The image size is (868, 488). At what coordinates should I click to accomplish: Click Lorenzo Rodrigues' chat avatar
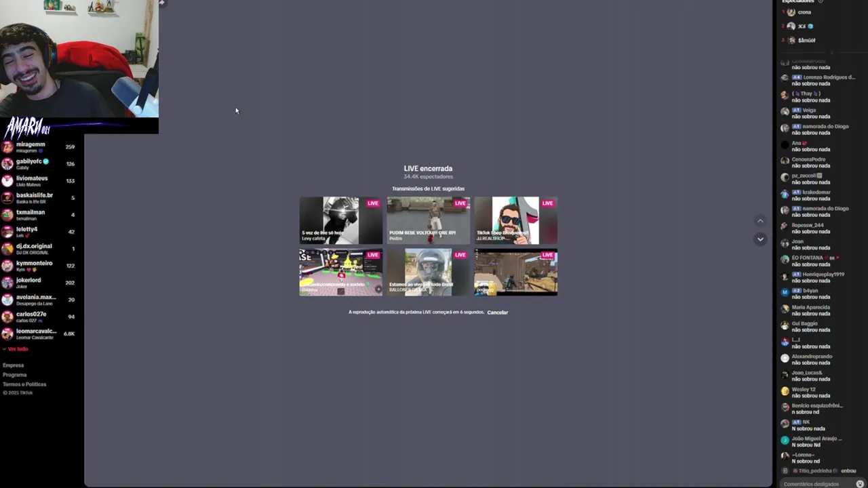pos(785,78)
